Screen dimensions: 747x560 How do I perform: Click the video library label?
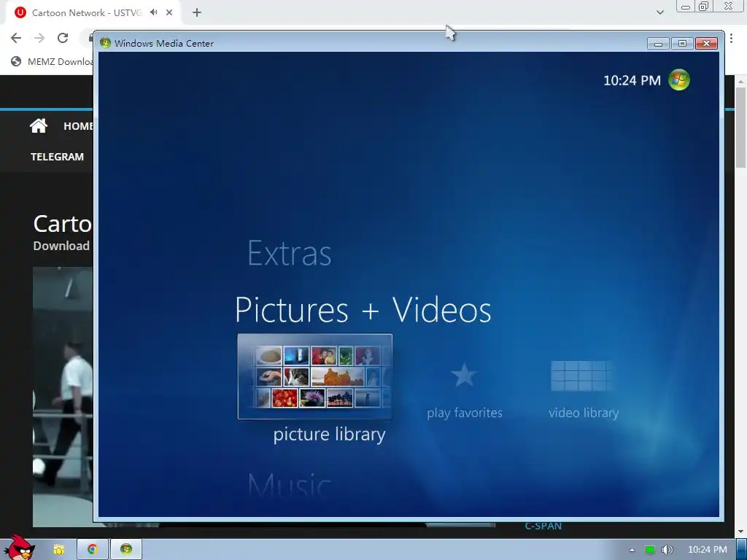[x=584, y=413]
